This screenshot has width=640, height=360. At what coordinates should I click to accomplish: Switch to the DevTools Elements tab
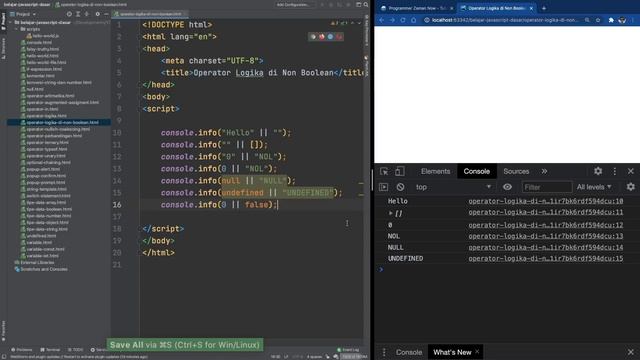click(x=436, y=171)
